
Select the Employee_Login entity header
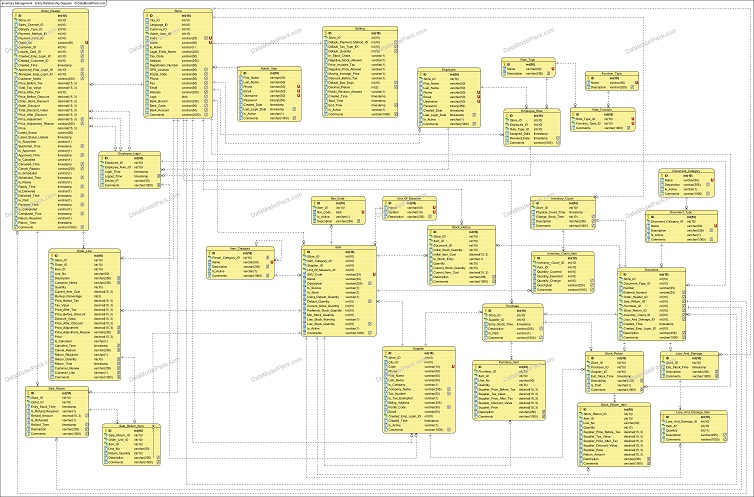(x=130, y=153)
